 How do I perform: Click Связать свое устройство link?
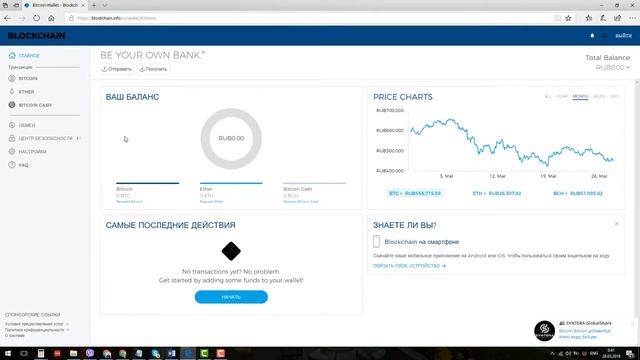[x=409, y=266]
